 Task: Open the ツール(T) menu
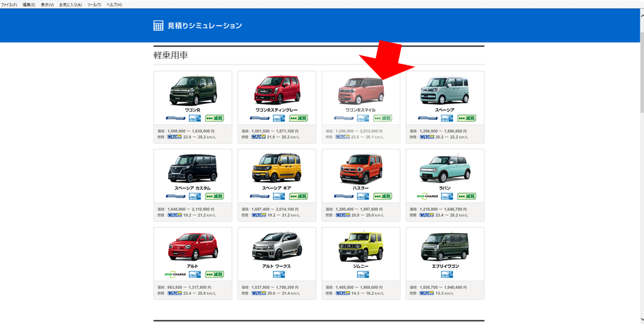pos(94,4)
